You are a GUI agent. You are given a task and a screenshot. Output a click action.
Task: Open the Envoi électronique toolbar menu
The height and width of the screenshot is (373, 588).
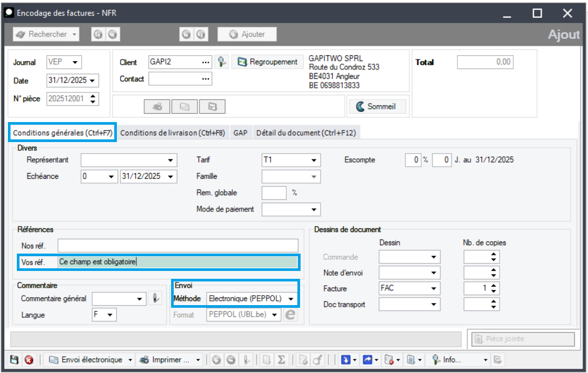(x=91, y=360)
